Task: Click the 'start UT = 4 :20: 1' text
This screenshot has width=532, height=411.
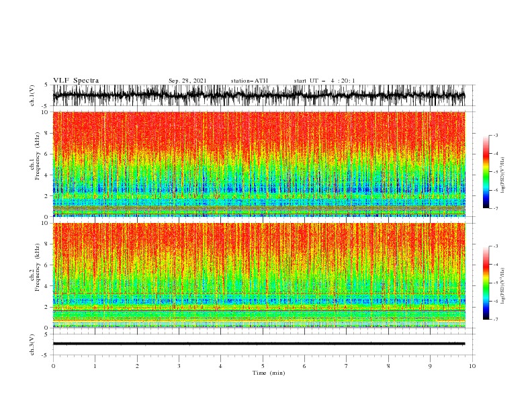Action: (324, 81)
